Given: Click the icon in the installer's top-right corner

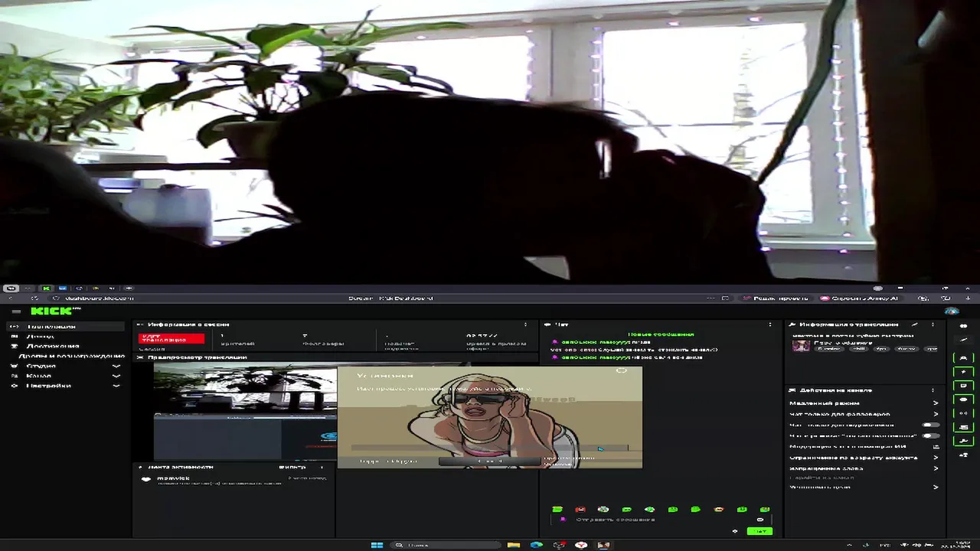Looking at the screenshot, I should [622, 370].
